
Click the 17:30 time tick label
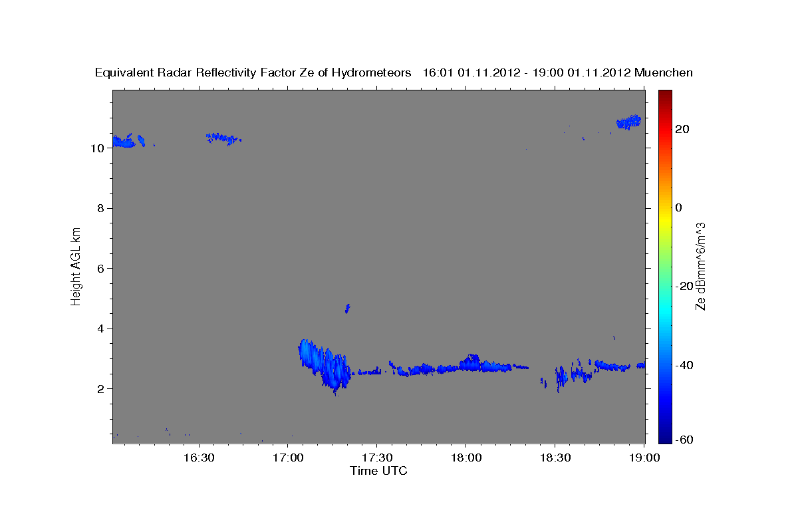377,458
